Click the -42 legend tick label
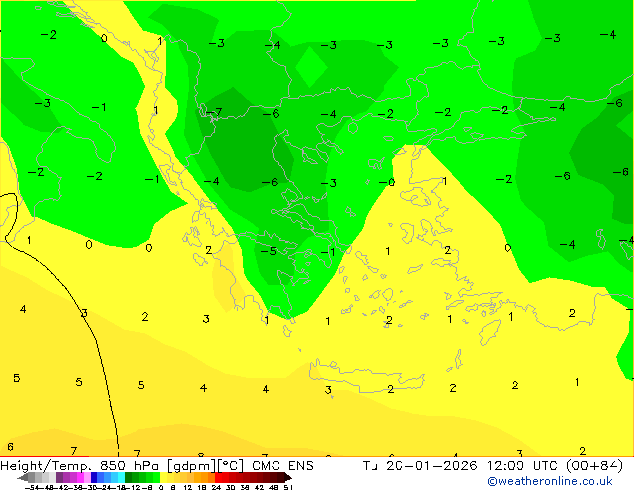The height and width of the screenshot is (490, 634). click(x=63, y=488)
